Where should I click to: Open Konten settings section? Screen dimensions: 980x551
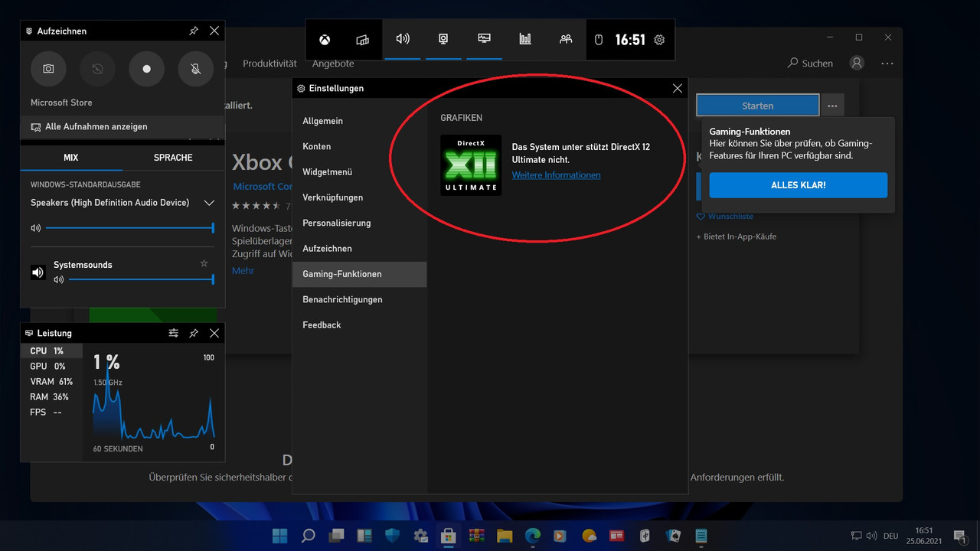point(359,146)
